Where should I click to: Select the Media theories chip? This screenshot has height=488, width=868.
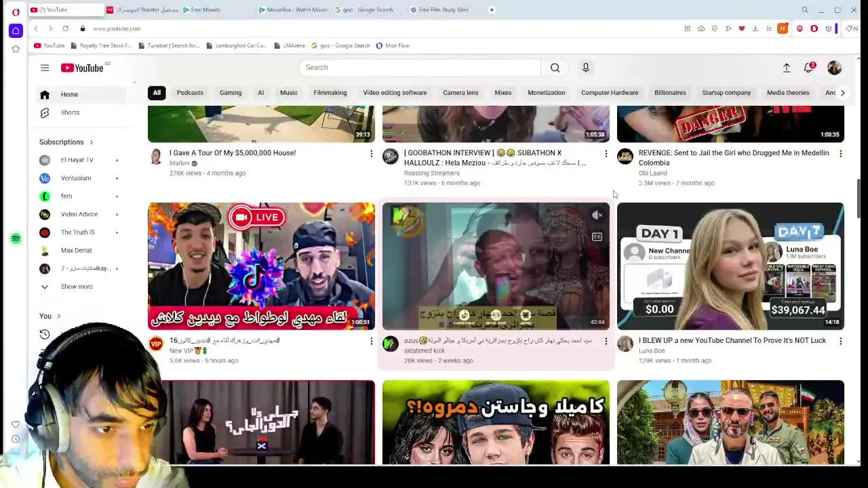point(788,93)
